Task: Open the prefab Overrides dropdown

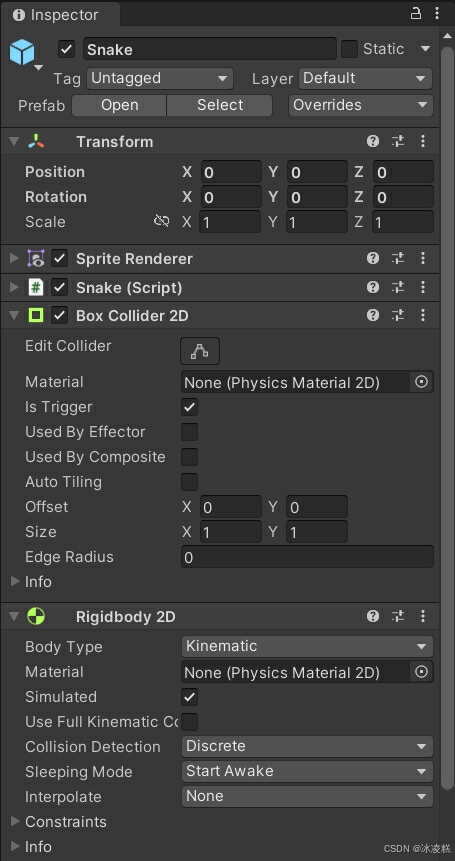Action: (x=361, y=105)
